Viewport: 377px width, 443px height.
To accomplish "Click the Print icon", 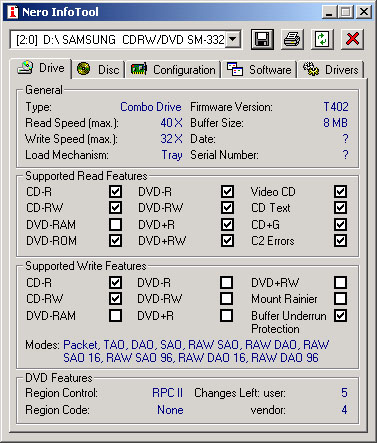I will click(292, 39).
